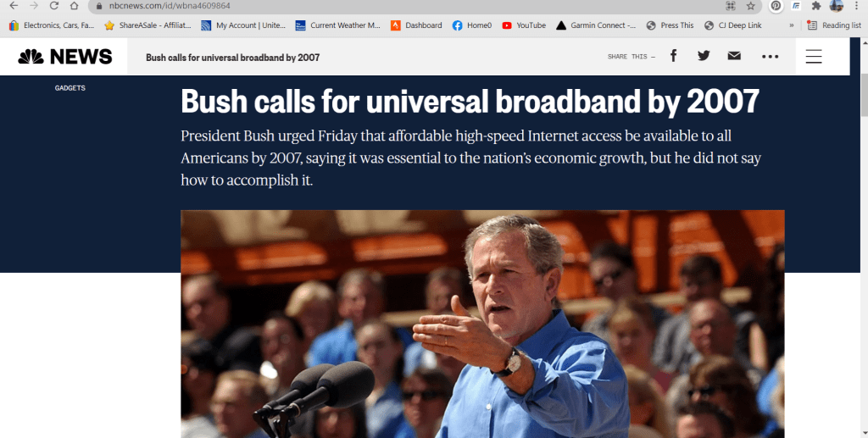This screenshot has width=868, height=438.
Task: Open the YouTube bookmark
Action: pos(524,25)
